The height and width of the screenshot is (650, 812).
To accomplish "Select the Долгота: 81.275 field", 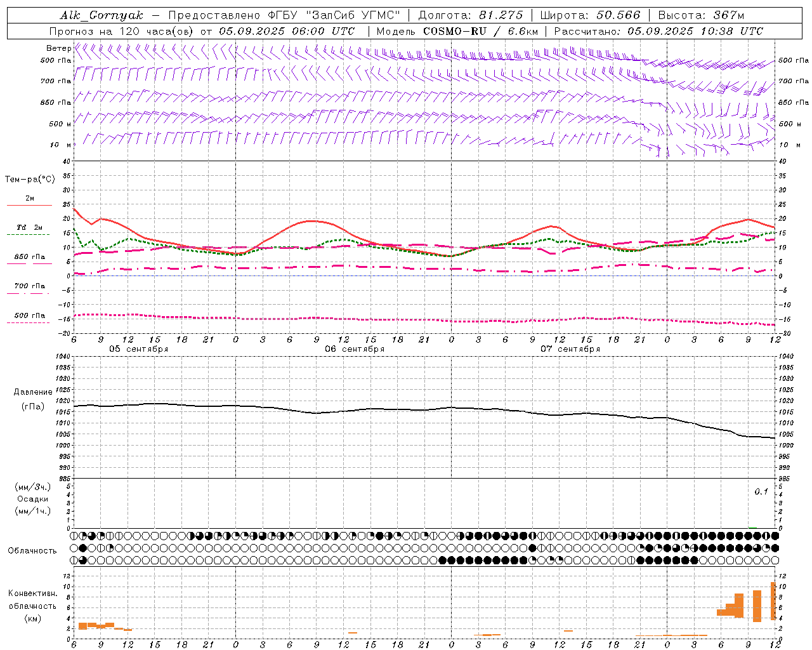I will [x=471, y=15].
